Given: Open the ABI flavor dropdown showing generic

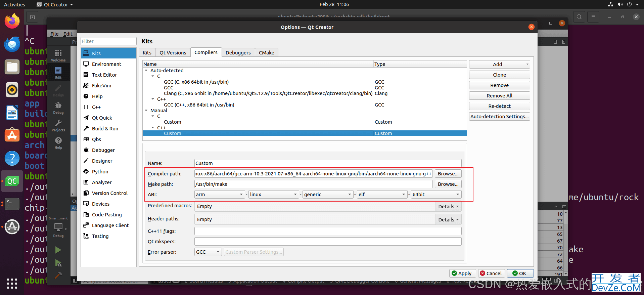Looking at the screenshot, I should tap(328, 195).
